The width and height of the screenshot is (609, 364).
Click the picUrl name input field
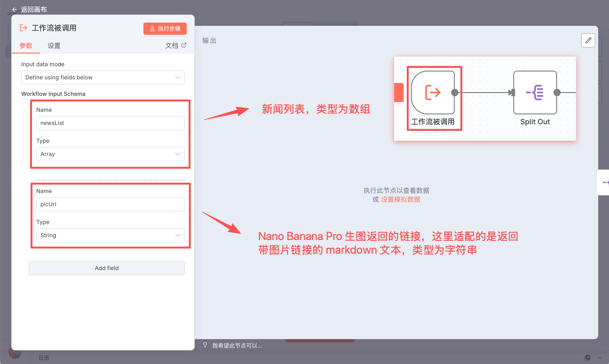click(110, 204)
